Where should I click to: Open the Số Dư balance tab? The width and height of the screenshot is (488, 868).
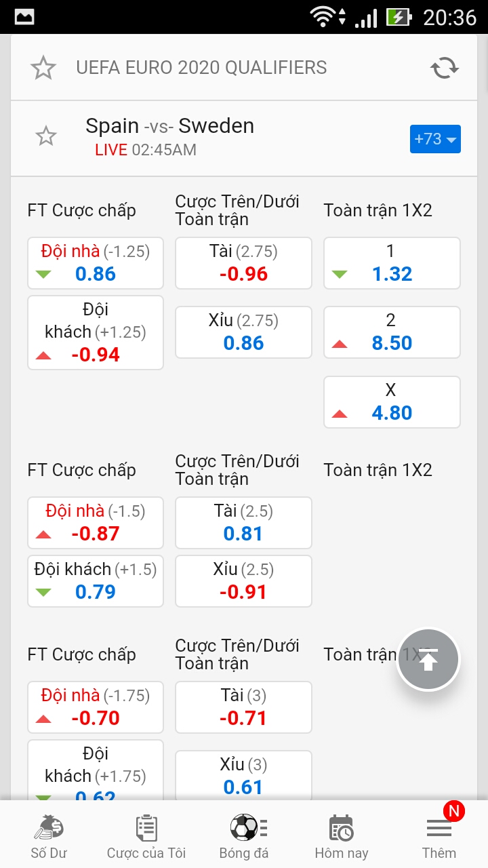point(49,837)
